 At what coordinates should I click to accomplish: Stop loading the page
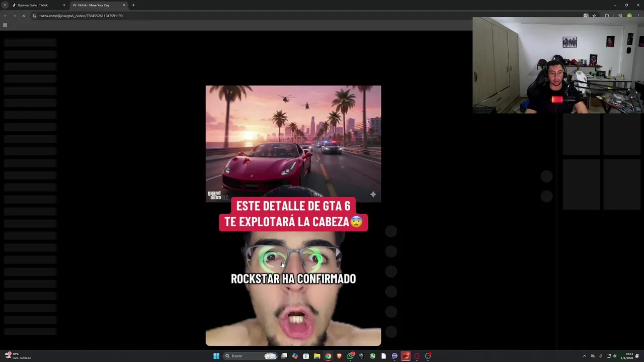click(23, 16)
